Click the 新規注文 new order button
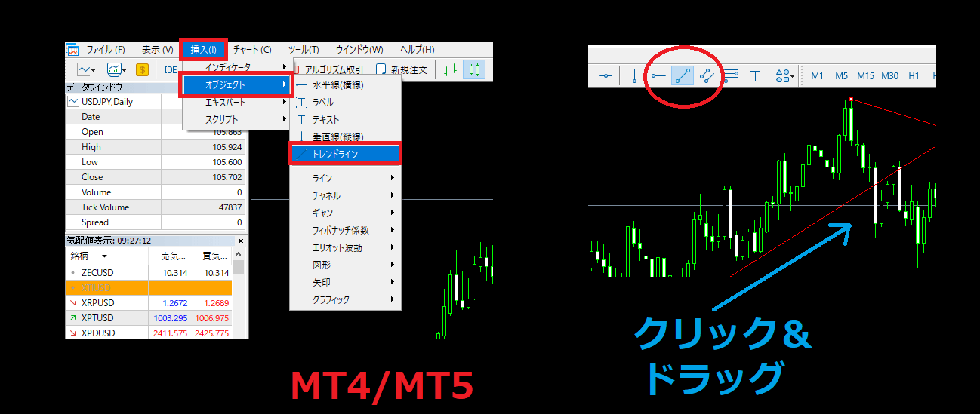The width and height of the screenshot is (980, 414). pos(402,69)
